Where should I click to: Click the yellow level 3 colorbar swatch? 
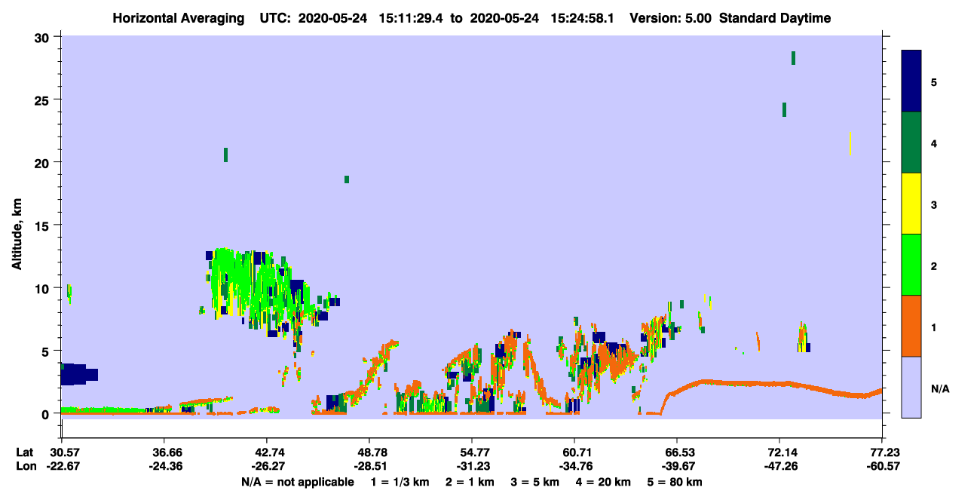click(911, 204)
